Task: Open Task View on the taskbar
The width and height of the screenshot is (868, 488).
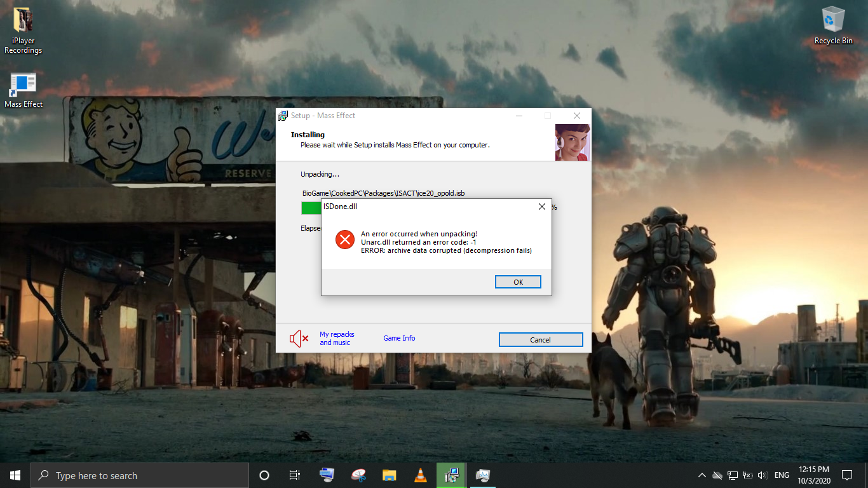Action: (295, 475)
